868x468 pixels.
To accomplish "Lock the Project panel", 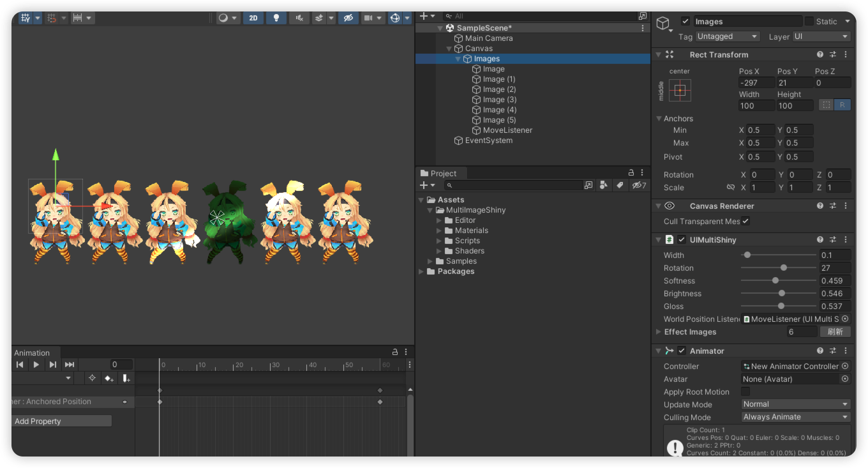I will [631, 173].
